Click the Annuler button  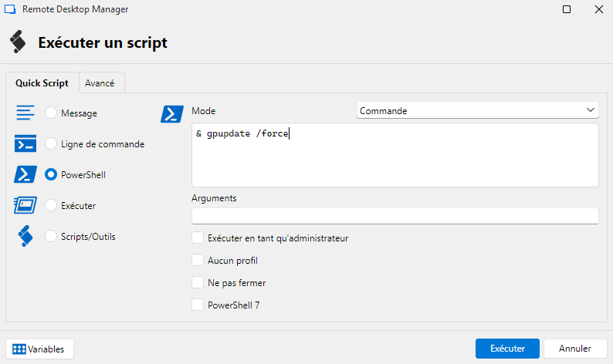[x=575, y=349]
